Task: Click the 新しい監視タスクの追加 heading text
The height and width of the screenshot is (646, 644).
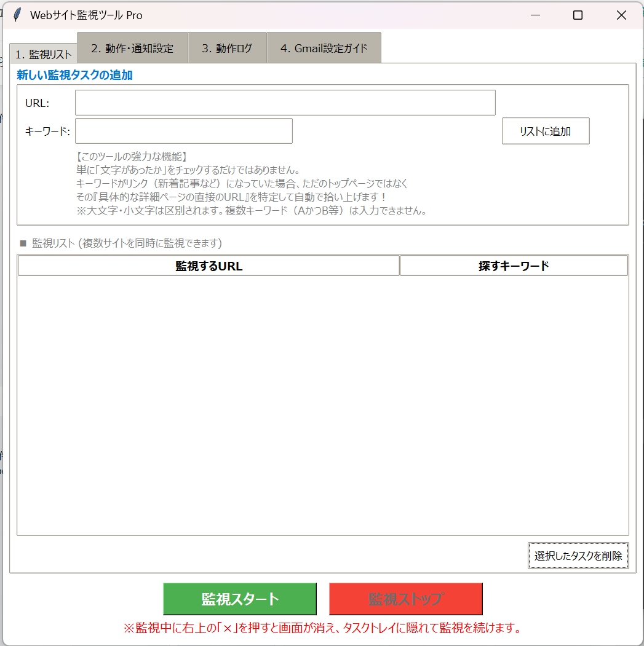Action: [74, 75]
